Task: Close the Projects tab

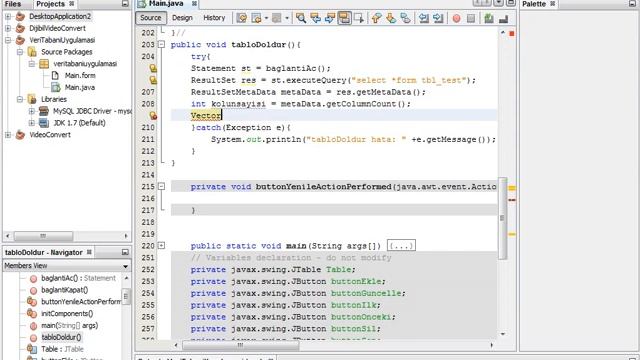Action: [x=72, y=4]
